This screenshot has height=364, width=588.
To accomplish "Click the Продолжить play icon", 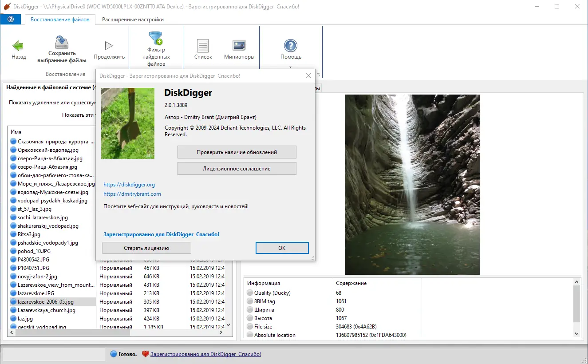I will pos(109,45).
